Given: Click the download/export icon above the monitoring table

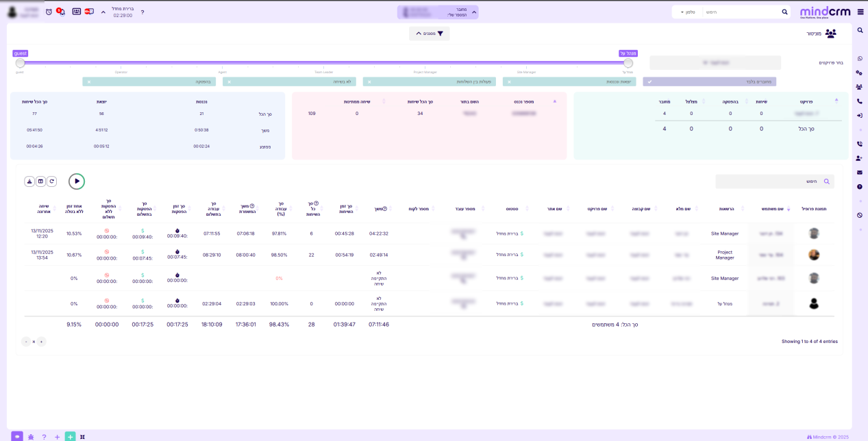Looking at the screenshot, I should click(29, 181).
